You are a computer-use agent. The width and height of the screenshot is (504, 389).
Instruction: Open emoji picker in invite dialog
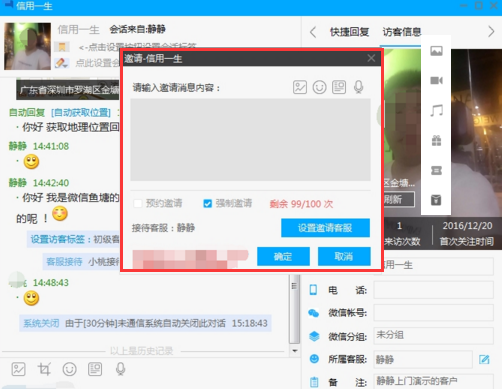(319, 87)
